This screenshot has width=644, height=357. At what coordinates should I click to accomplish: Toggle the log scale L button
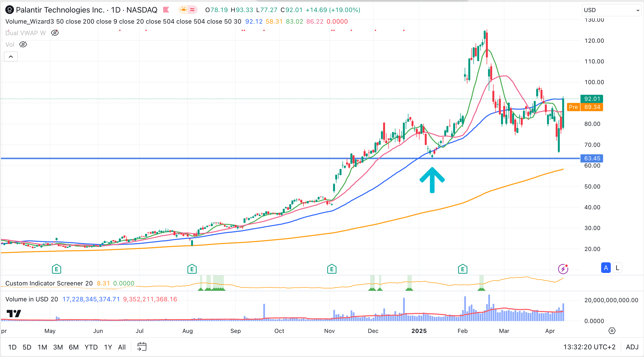tap(617, 268)
